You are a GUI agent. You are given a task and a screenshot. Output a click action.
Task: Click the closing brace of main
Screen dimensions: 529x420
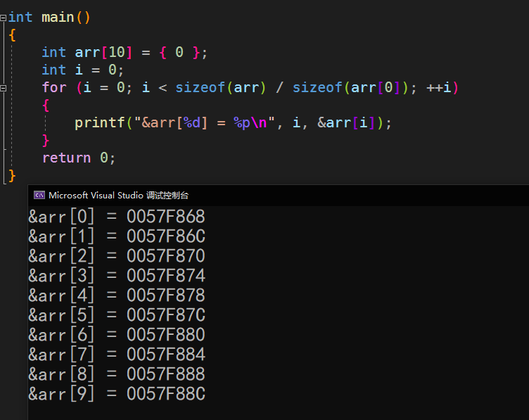[x=12, y=176]
